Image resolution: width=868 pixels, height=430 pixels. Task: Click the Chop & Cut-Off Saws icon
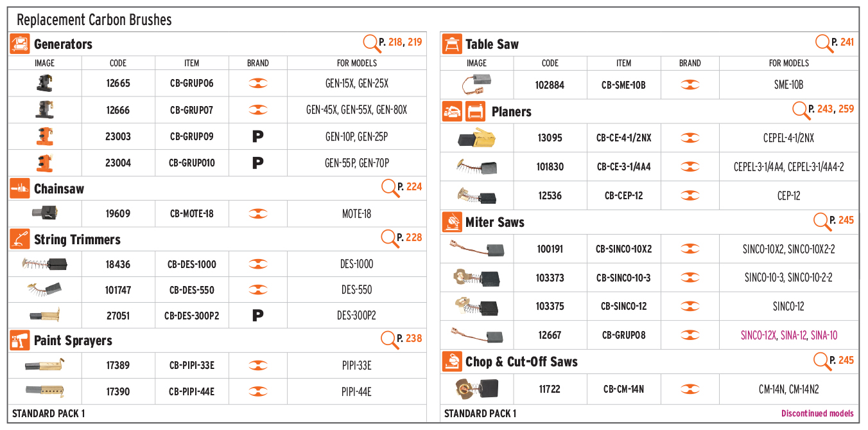(452, 362)
